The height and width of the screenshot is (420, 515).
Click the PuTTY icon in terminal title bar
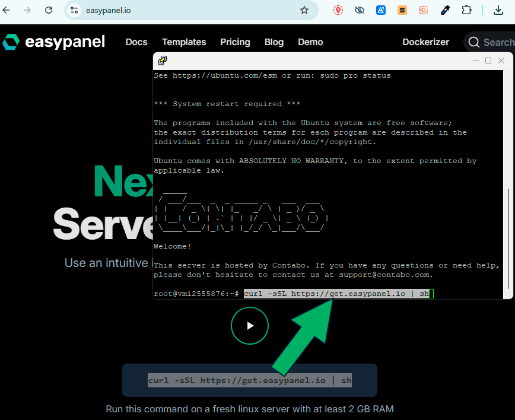tap(162, 61)
